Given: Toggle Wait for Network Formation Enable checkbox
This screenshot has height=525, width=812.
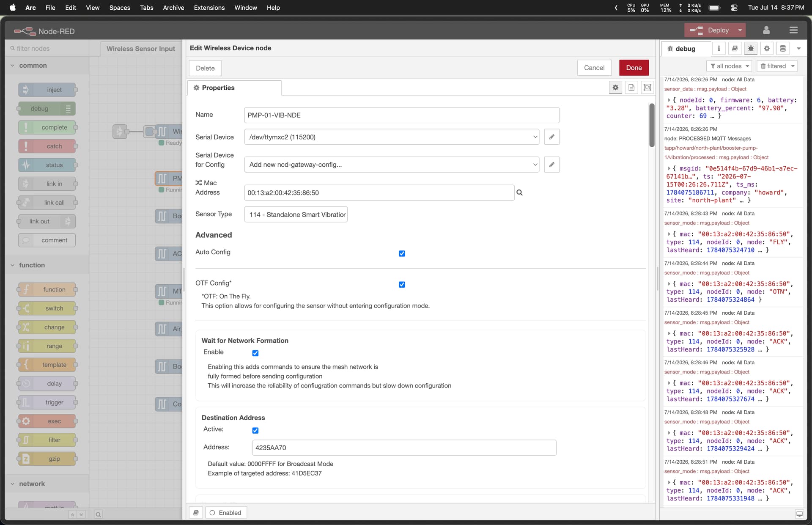Looking at the screenshot, I should pos(255,353).
